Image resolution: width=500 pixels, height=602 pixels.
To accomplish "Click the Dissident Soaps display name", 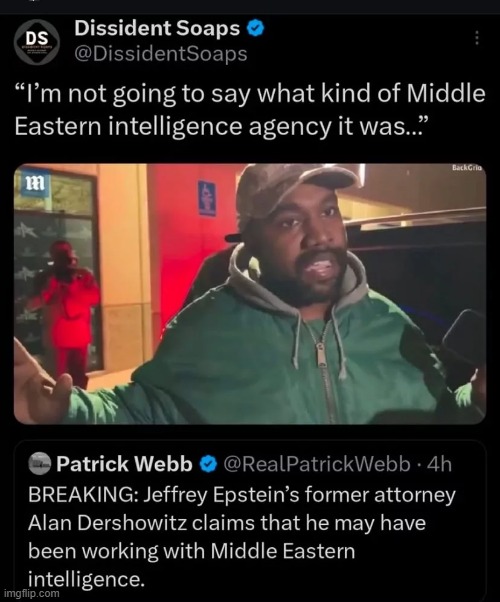I will pos(157,28).
